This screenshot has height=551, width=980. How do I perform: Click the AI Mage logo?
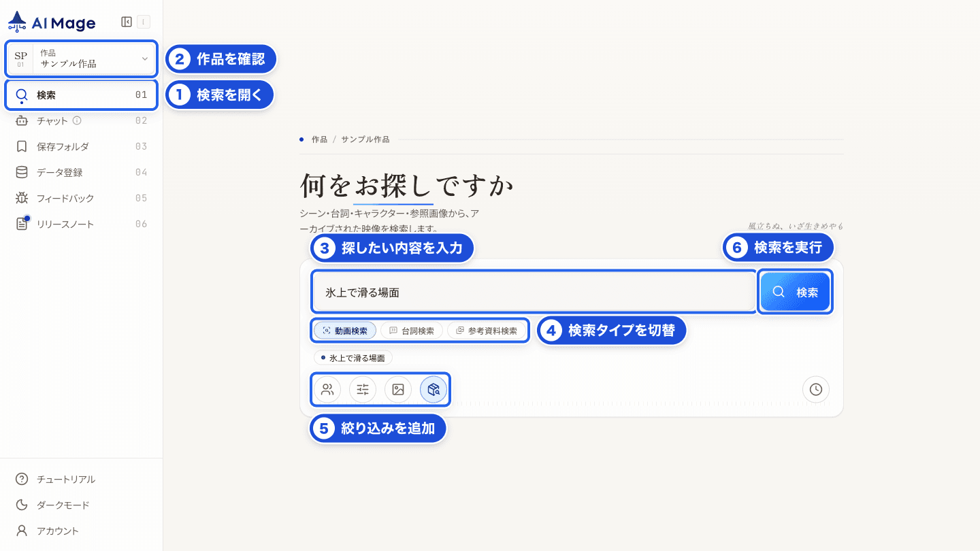coord(52,22)
